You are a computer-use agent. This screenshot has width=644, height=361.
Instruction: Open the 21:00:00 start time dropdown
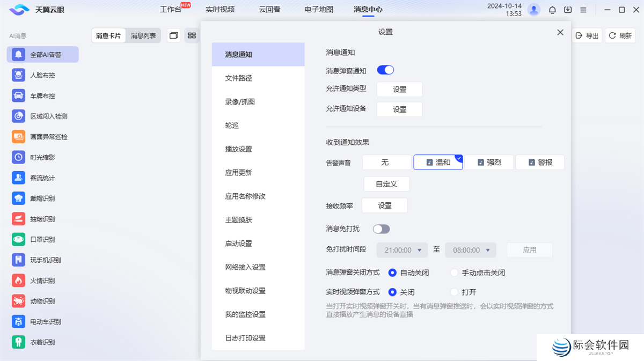point(401,249)
